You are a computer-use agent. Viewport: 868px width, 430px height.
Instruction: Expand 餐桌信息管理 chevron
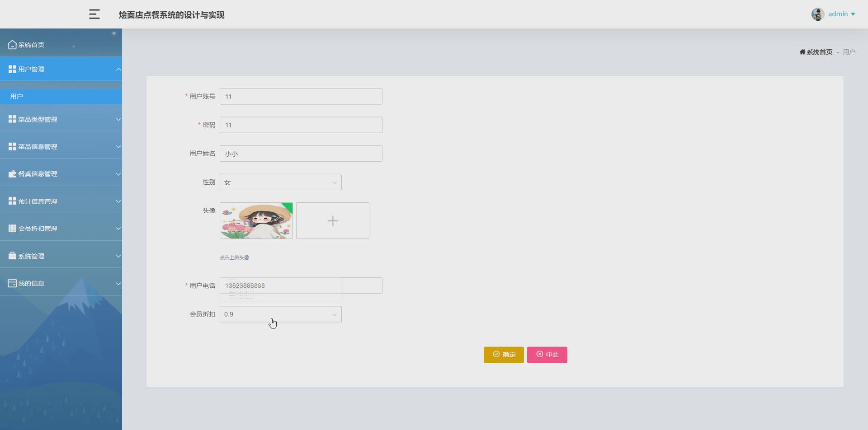tap(118, 174)
